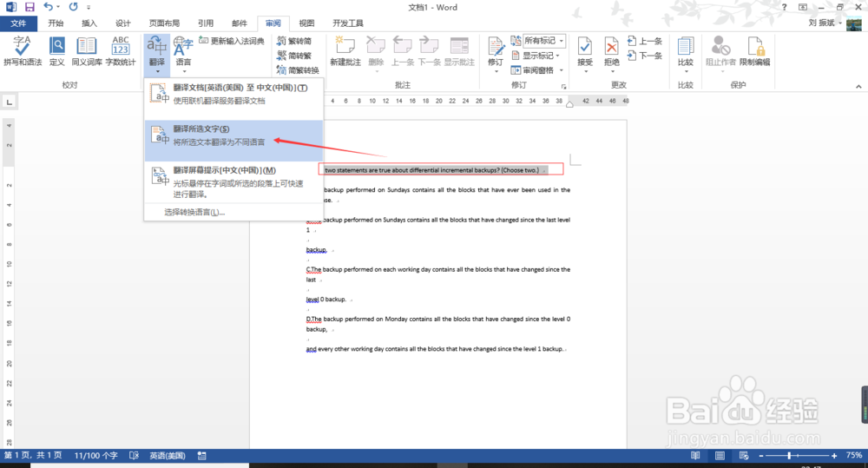Expand the Compare dropdown arrow
This screenshot has height=468, width=868.
686,71
